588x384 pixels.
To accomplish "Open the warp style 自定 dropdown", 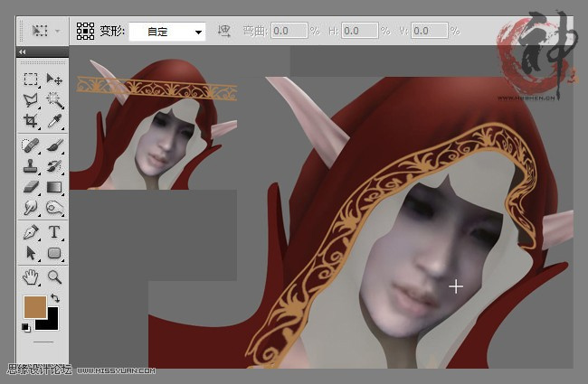I will coord(167,32).
